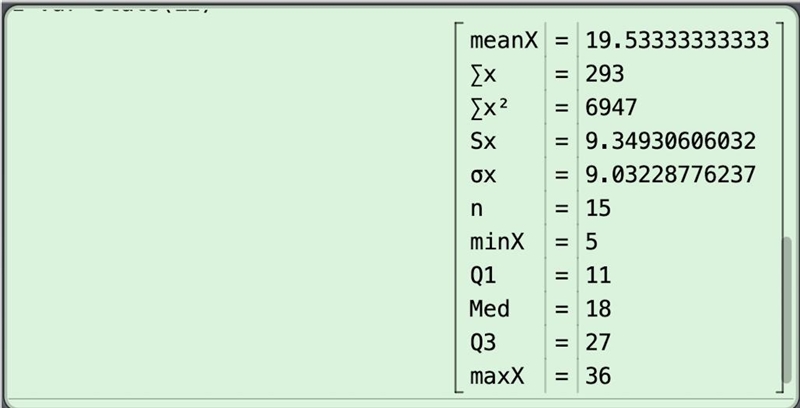Click the vertical scrollbar thumb
This screenshot has width=800, height=408.
788,309
